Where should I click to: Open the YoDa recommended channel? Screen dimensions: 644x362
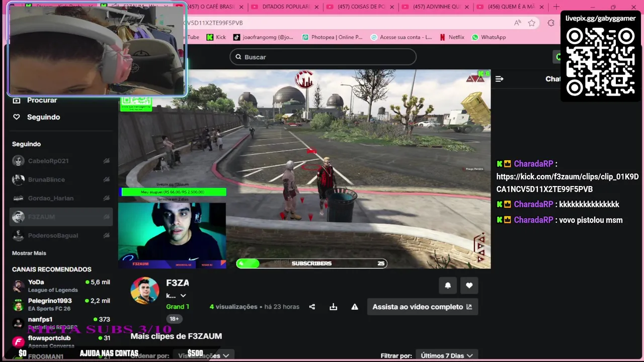click(61, 286)
